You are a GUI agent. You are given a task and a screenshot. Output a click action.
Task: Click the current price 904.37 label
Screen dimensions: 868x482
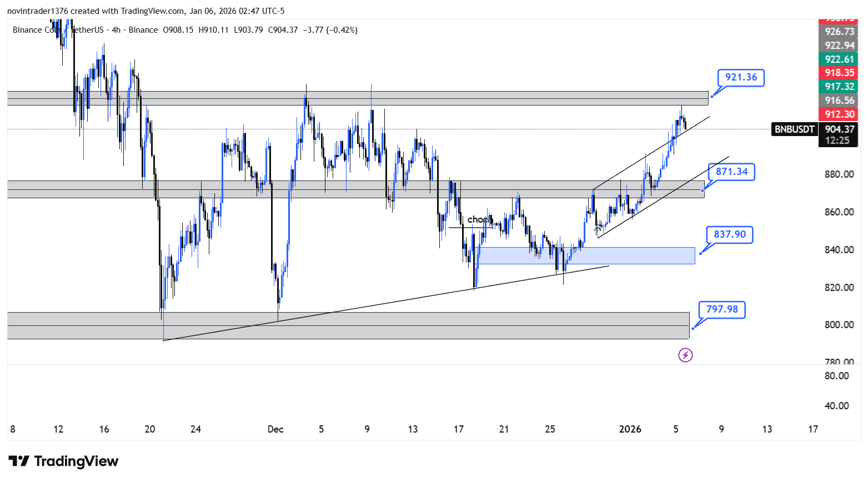click(x=839, y=129)
